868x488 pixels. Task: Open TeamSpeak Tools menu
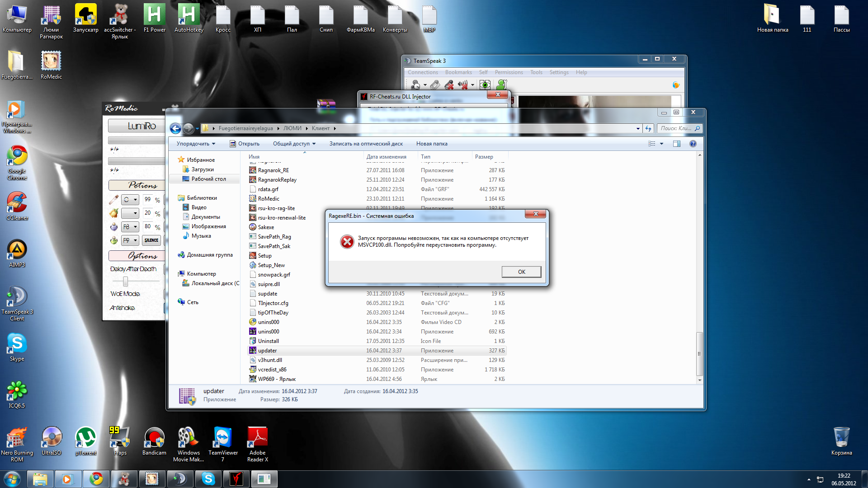tap(536, 72)
